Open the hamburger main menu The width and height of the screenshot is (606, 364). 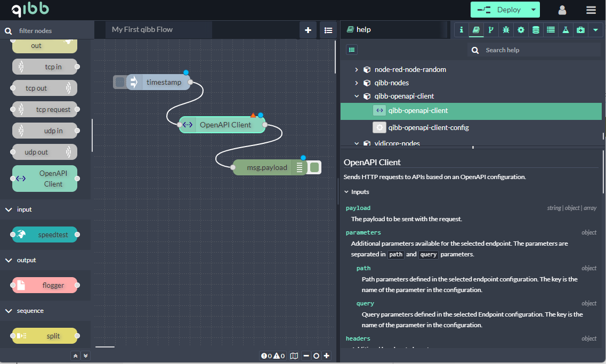(591, 10)
